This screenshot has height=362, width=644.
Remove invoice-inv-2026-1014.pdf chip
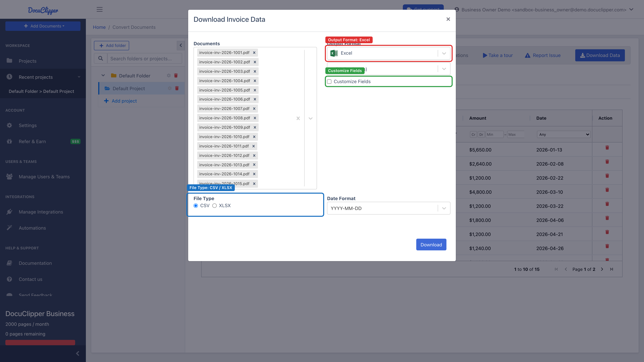(254, 174)
